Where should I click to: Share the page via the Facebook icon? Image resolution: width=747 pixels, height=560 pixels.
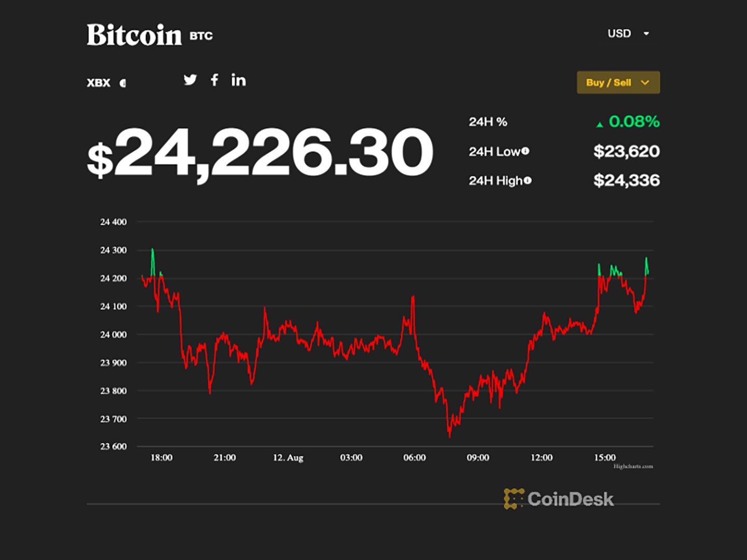pos(214,80)
